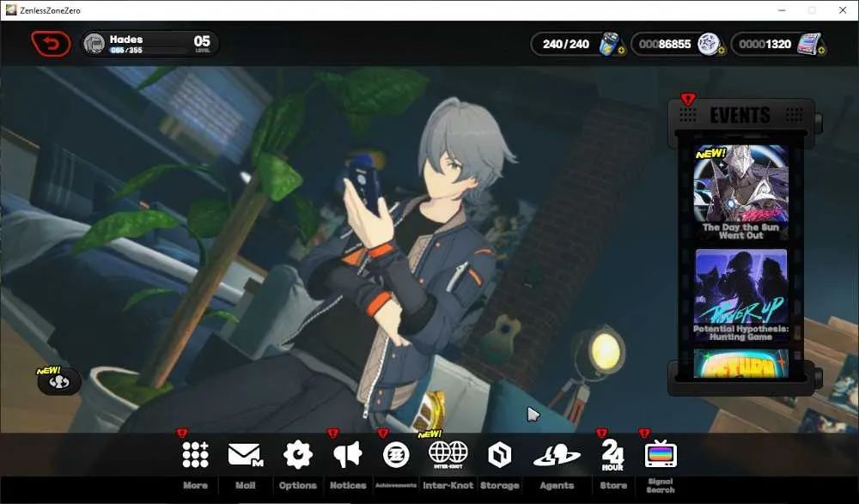This screenshot has height=504, width=859.
Task: Open the More menu grid icon
Action: click(195, 454)
